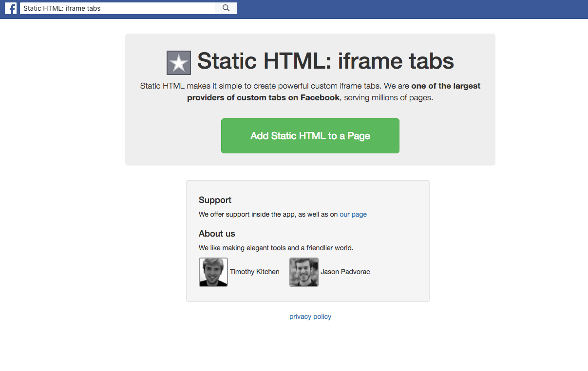Open the privacy policy link
This screenshot has height=371, width=588.
pyautogui.click(x=310, y=316)
